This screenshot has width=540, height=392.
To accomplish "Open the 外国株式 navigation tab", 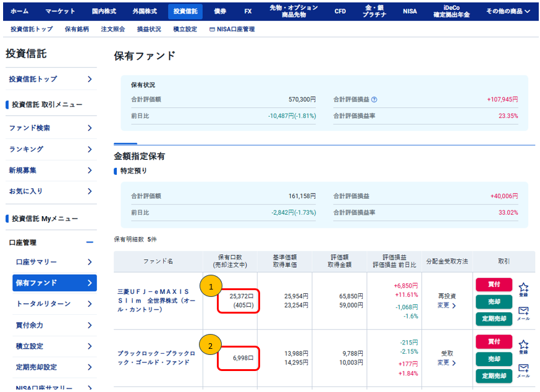I will point(145,11).
